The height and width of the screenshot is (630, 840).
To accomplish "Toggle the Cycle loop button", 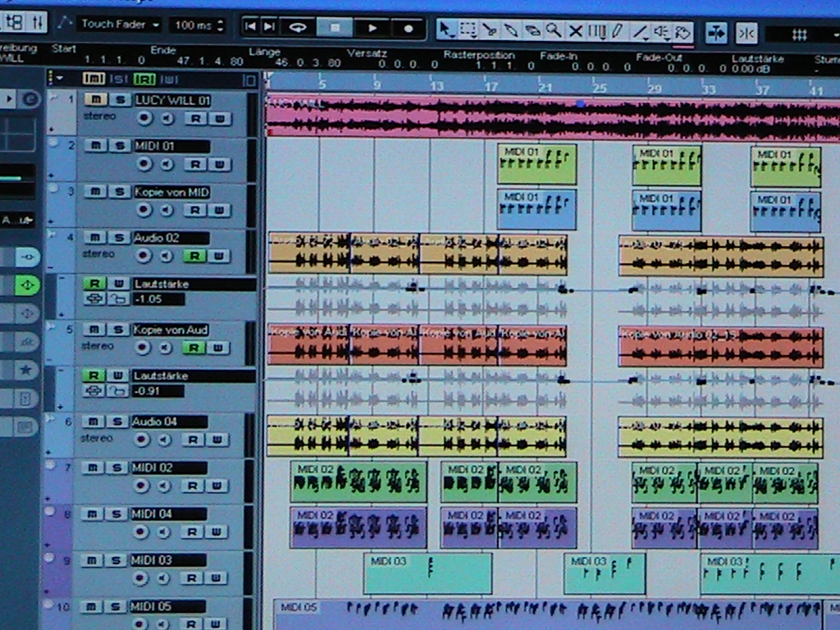I will pos(299,27).
